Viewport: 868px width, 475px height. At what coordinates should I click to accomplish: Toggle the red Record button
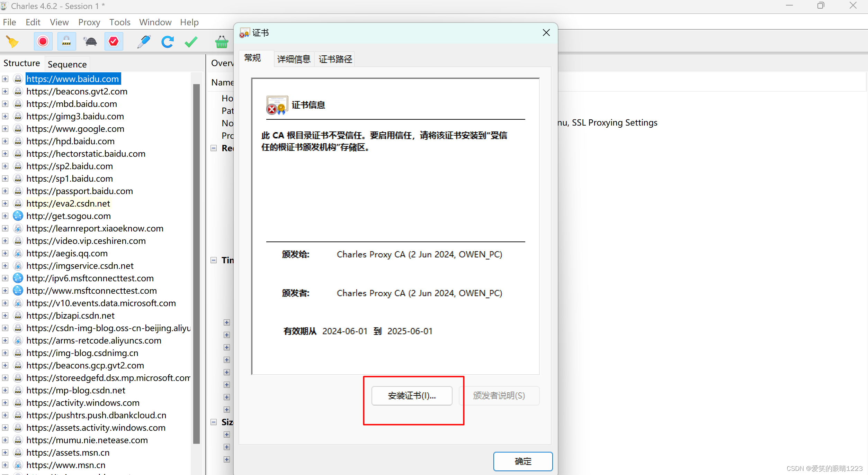43,42
